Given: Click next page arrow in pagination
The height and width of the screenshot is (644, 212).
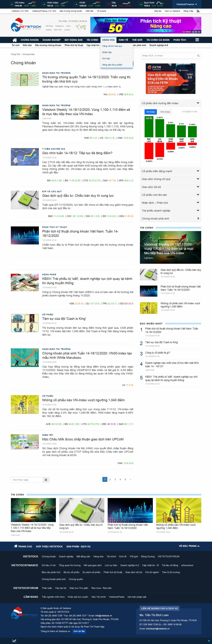Looking at the screenshot, I should click(130, 479).
